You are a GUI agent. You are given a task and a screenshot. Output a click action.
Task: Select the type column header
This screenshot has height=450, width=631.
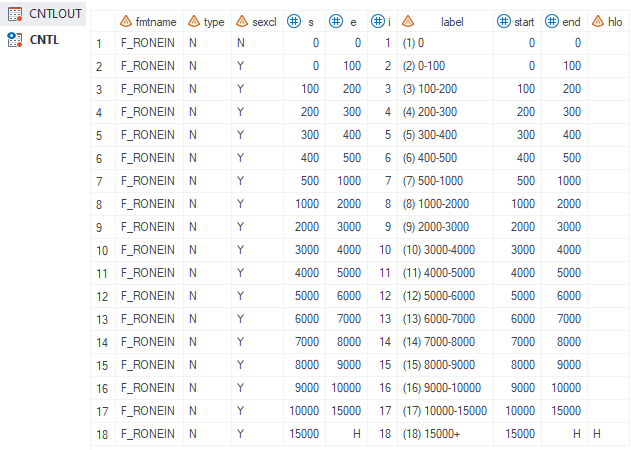click(207, 21)
